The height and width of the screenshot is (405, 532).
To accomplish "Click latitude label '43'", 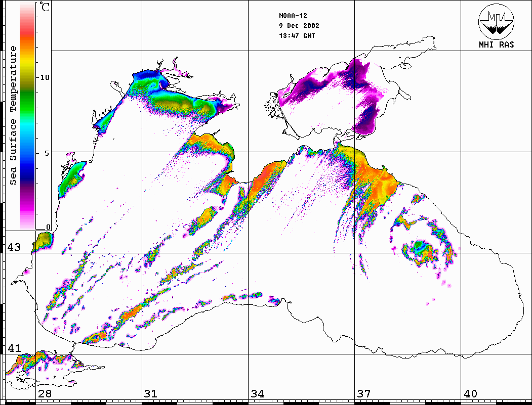I will (14, 247).
